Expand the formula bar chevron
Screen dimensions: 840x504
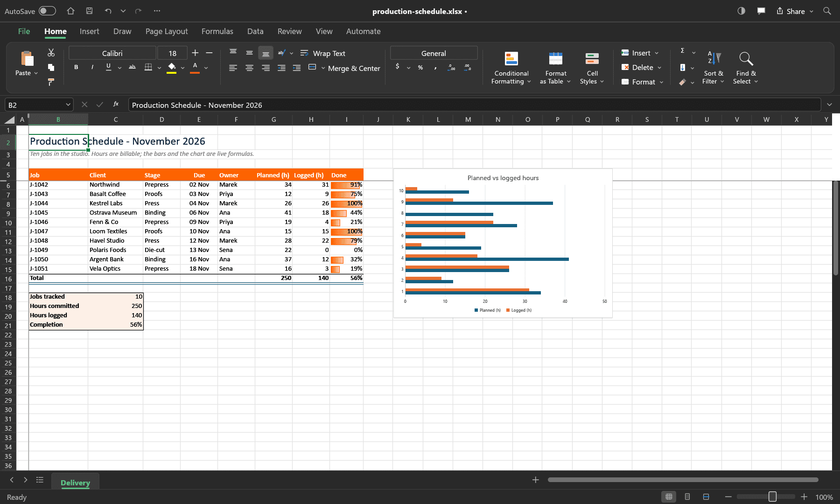pos(829,105)
